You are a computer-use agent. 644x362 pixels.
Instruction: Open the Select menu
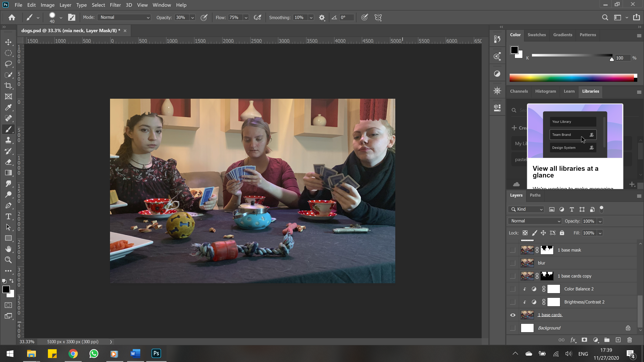tap(98, 5)
